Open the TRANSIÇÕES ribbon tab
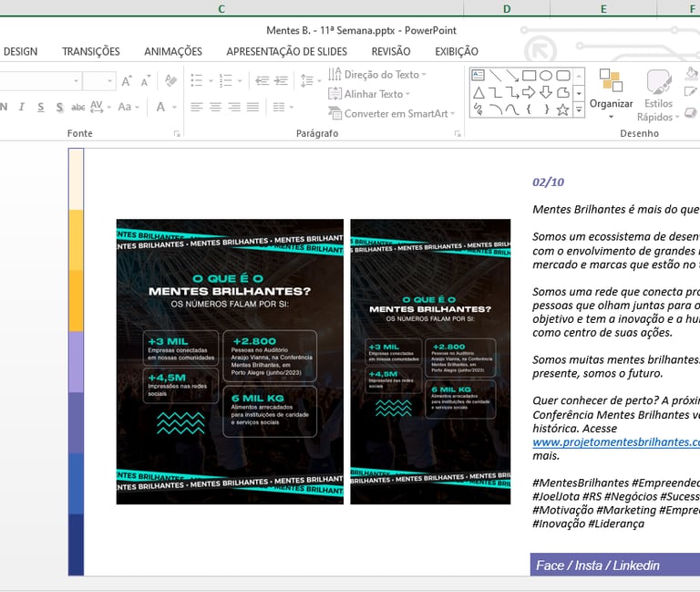The width and height of the screenshot is (700, 592). coord(91,52)
